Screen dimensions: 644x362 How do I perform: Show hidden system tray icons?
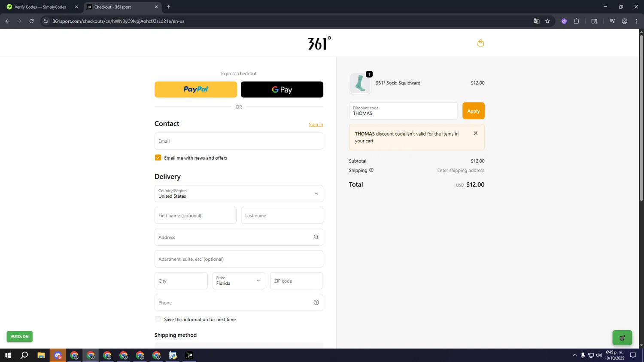tap(574, 355)
